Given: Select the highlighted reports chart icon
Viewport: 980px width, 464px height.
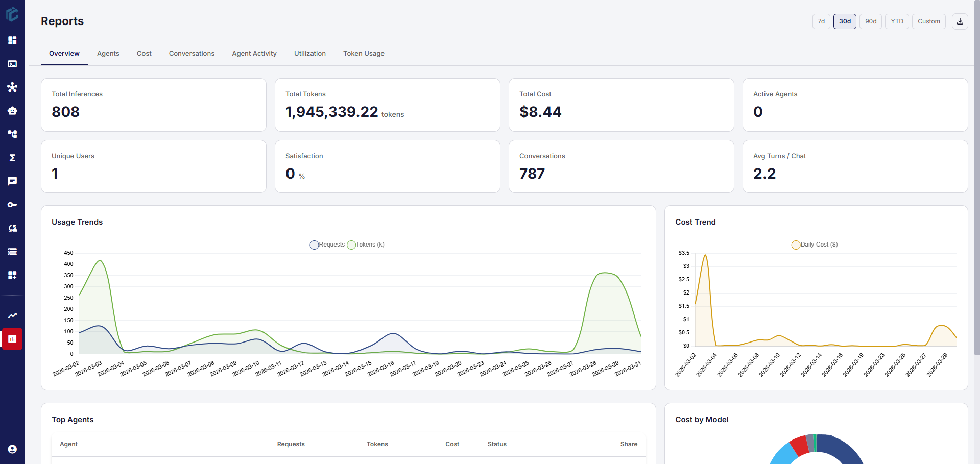Looking at the screenshot, I should (12, 339).
